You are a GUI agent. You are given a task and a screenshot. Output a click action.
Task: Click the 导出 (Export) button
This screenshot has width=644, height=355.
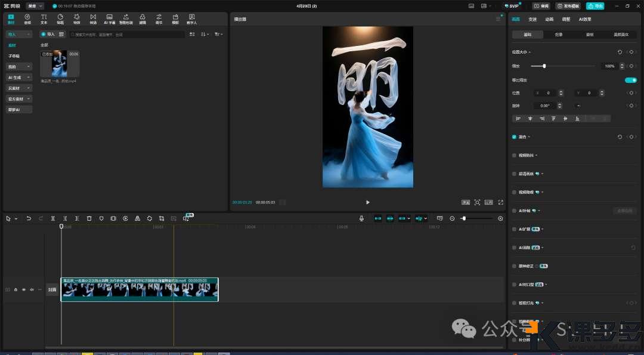[x=595, y=6]
